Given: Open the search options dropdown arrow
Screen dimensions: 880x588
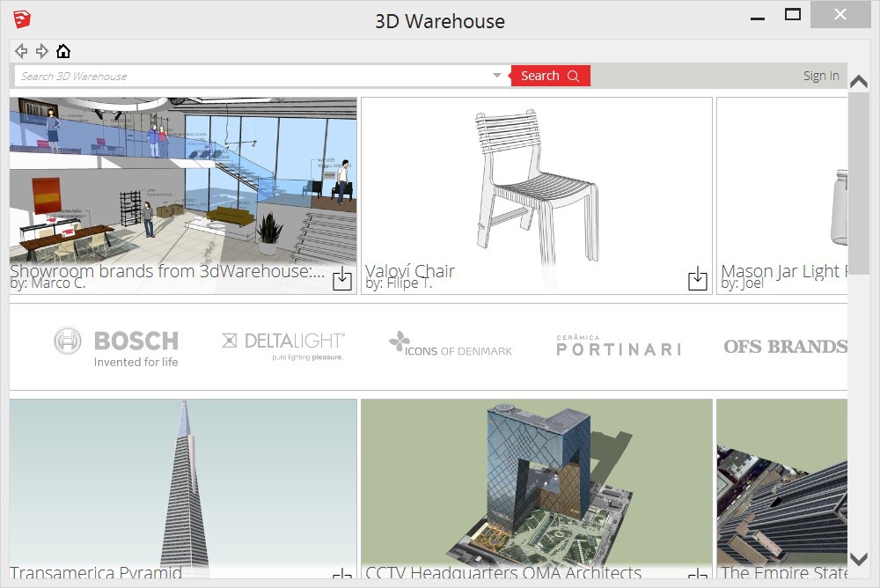Looking at the screenshot, I should coord(497,75).
